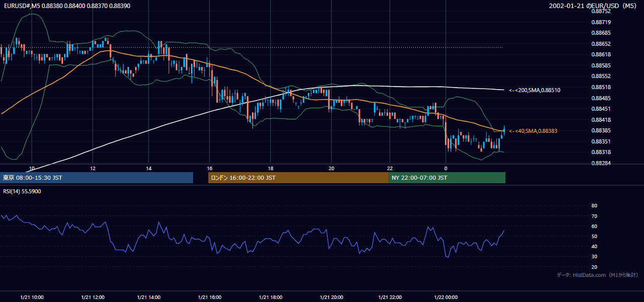
Task: Click the hour label 12 under price chart
Action: tap(93, 168)
